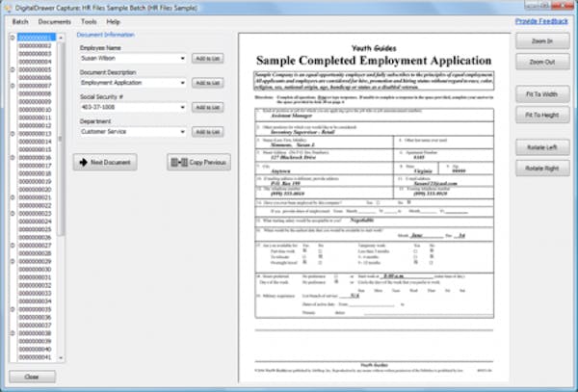The image size is (578, 392).
Task: Select document 0000000008 in the list
Action: (35, 93)
